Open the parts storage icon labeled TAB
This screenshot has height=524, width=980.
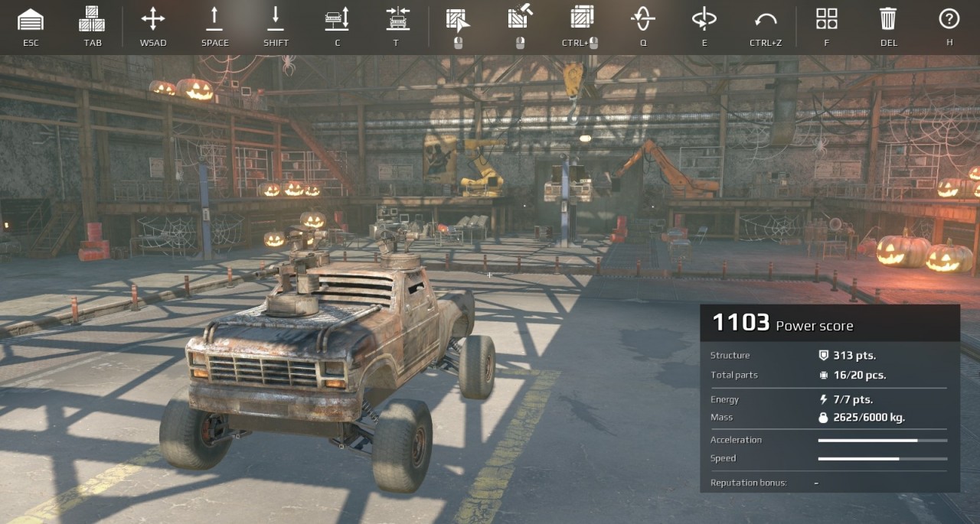tap(92, 19)
